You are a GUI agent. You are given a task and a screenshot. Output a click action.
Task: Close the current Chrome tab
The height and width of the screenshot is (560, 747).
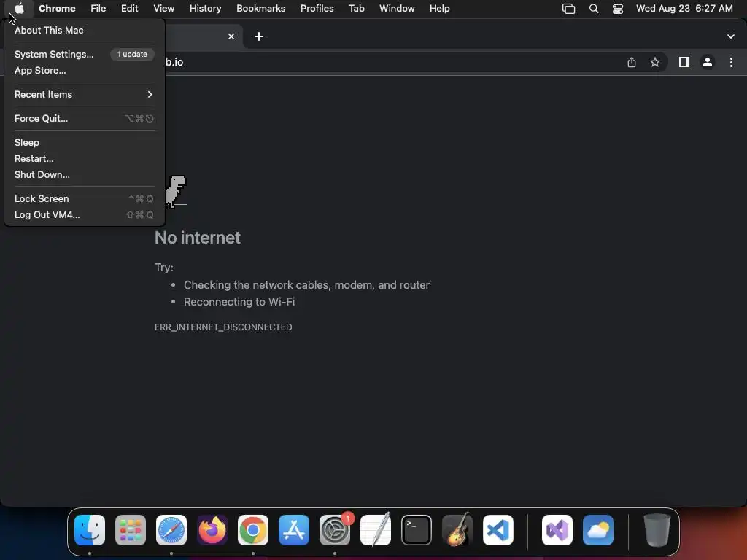click(x=231, y=36)
